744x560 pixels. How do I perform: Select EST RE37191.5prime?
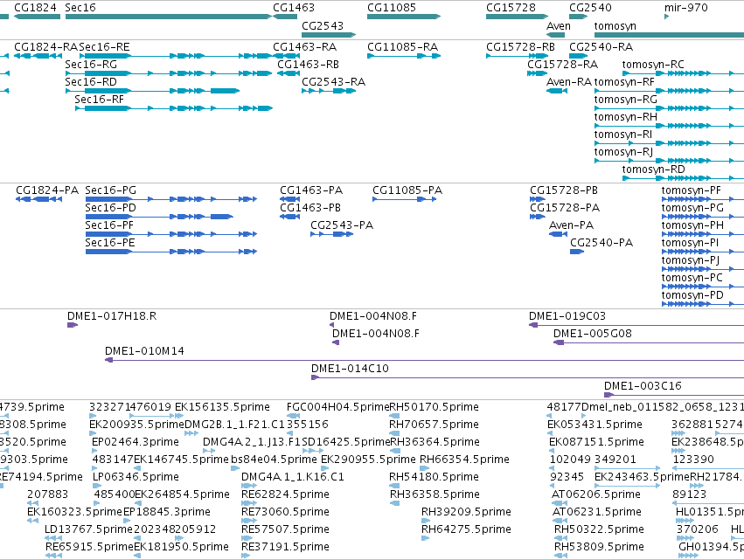pos(286,548)
